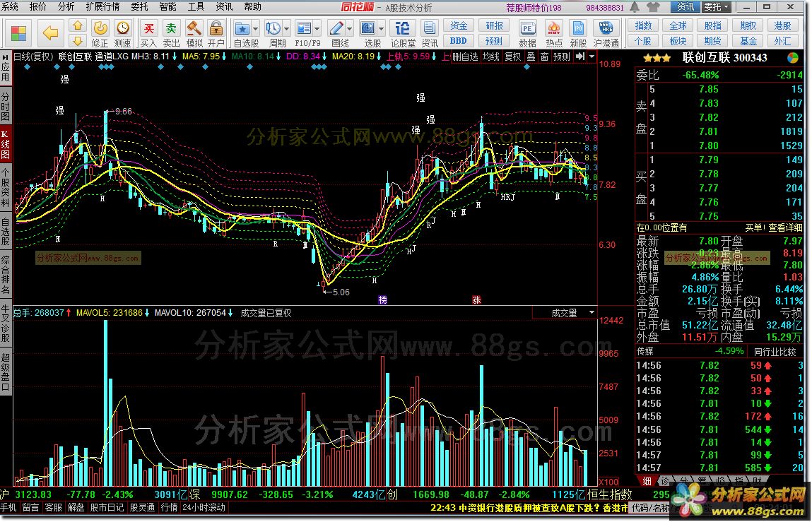The width and height of the screenshot is (812, 522).
Task: Toggle the 叠 overlay option
Action: (531, 57)
